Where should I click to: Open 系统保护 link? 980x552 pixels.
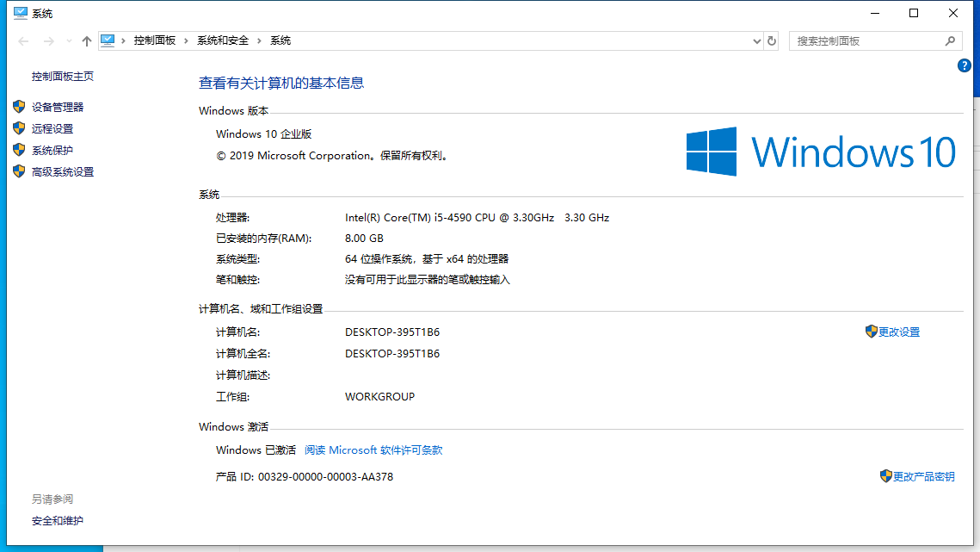click(x=52, y=150)
